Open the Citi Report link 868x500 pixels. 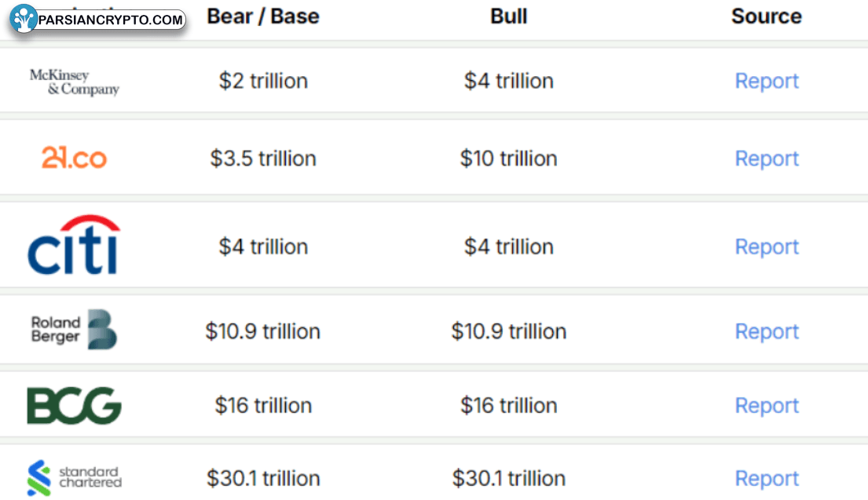767,246
